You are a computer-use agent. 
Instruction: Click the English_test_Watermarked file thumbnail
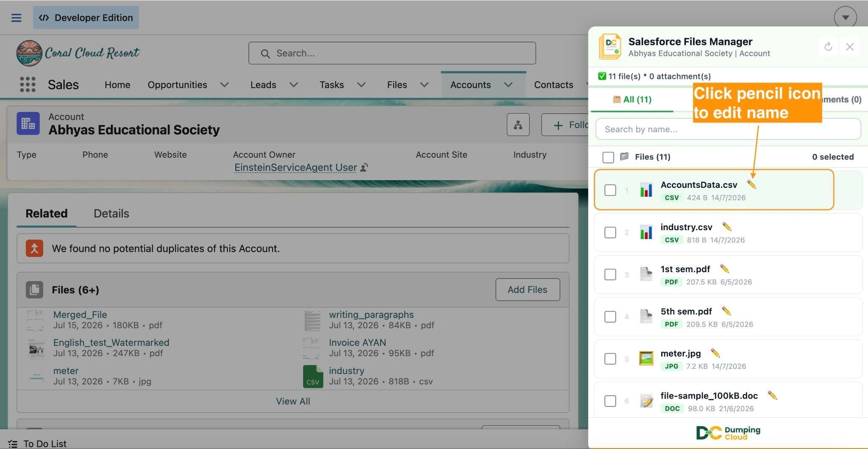tap(36, 348)
